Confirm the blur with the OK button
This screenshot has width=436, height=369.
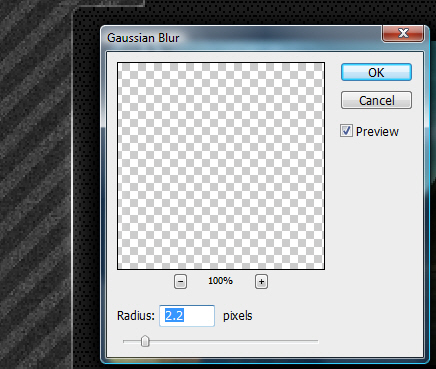(x=376, y=72)
